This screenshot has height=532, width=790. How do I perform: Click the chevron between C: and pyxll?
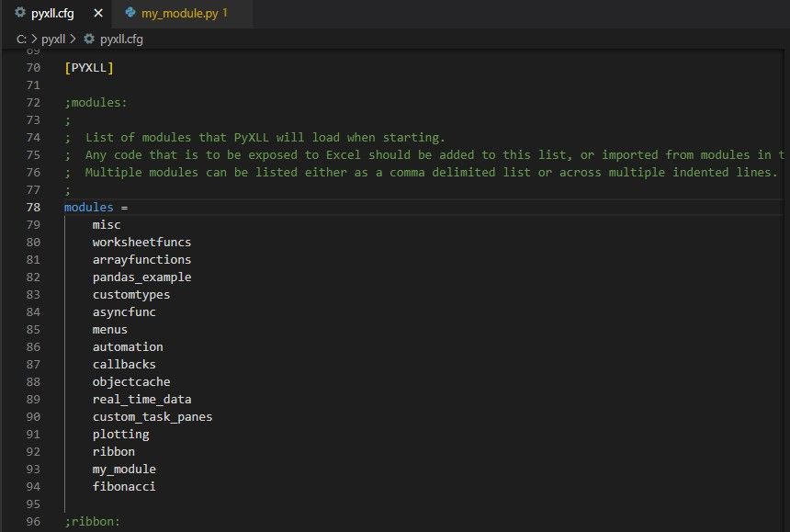pos(36,40)
